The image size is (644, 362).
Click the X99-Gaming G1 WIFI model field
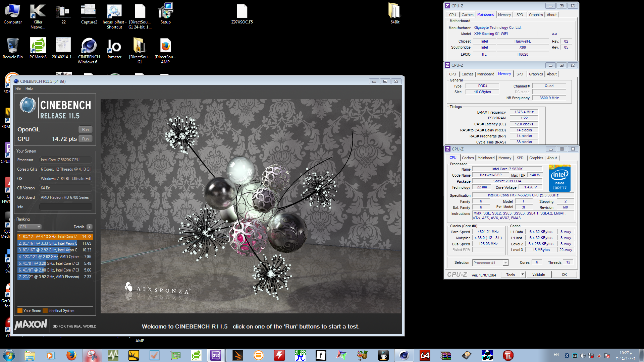point(504,34)
